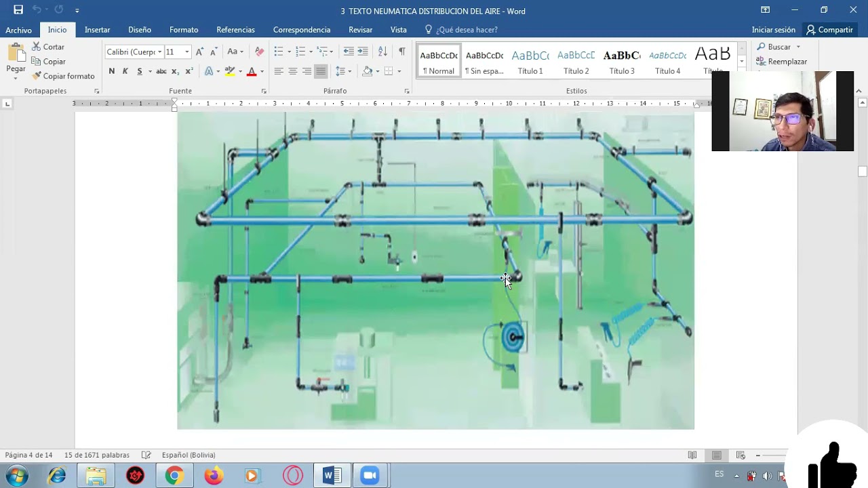Open the ribbon display options icon
Image resolution: width=868 pixels, height=488 pixels.
click(765, 10)
